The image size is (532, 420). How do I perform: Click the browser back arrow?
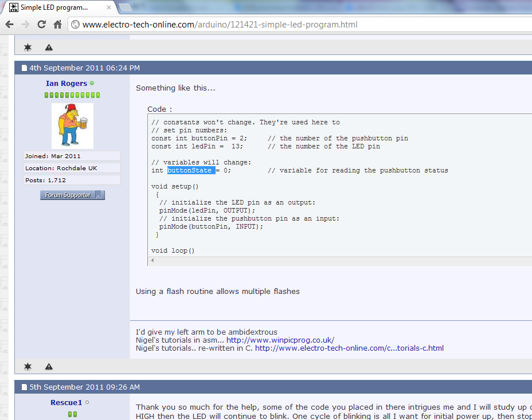pos(9,25)
